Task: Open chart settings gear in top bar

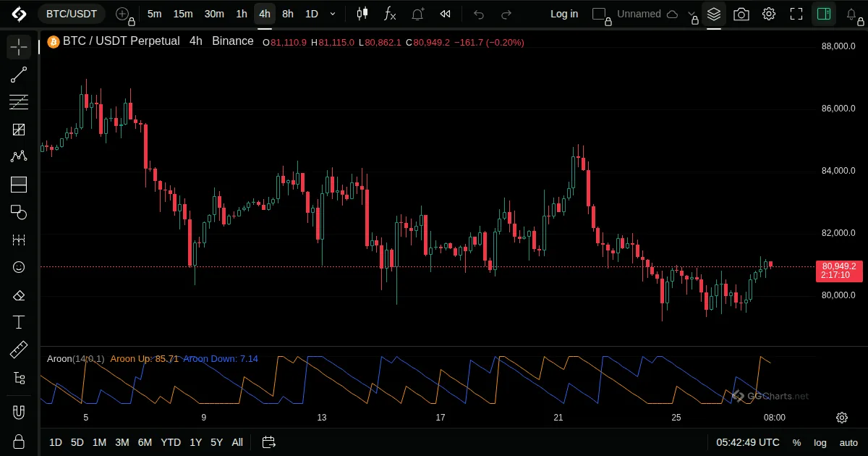Action: click(x=769, y=14)
